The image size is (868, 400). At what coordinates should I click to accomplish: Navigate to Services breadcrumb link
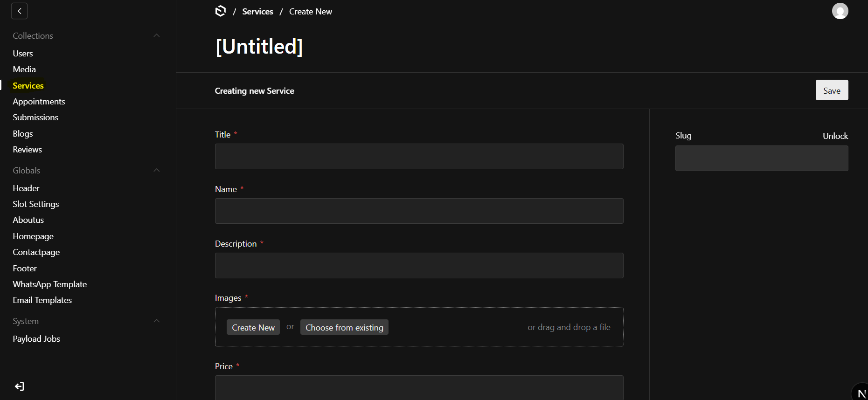point(257,12)
